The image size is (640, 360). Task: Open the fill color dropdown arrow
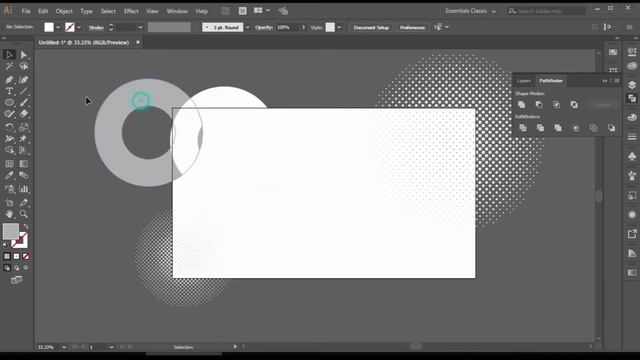[x=58, y=27]
